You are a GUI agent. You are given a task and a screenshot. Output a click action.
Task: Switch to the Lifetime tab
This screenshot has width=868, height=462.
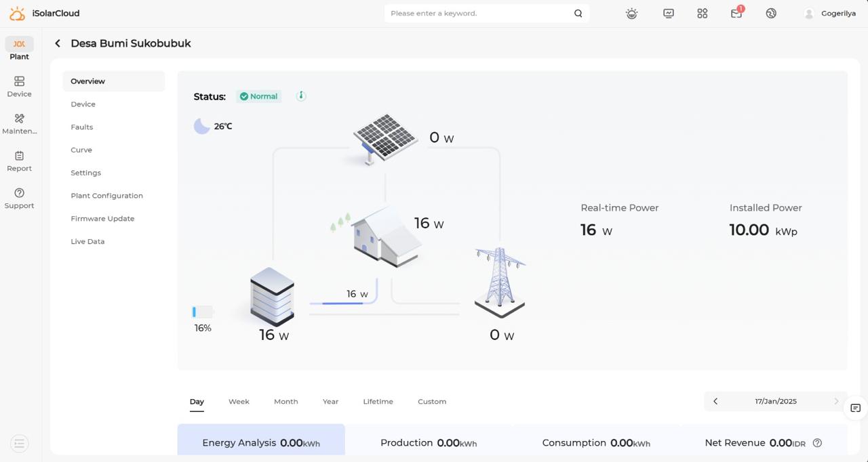pyautogui.click(x=378, y=402)
